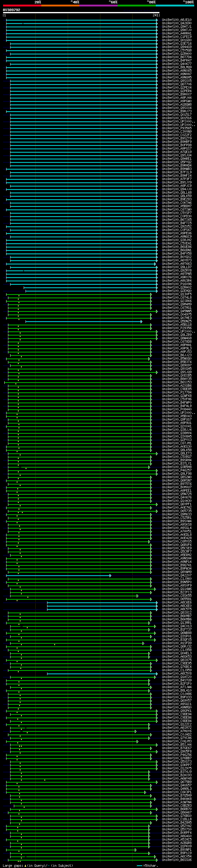Open the UniRef100_A8C5Y8 entry

pos(177,674)
